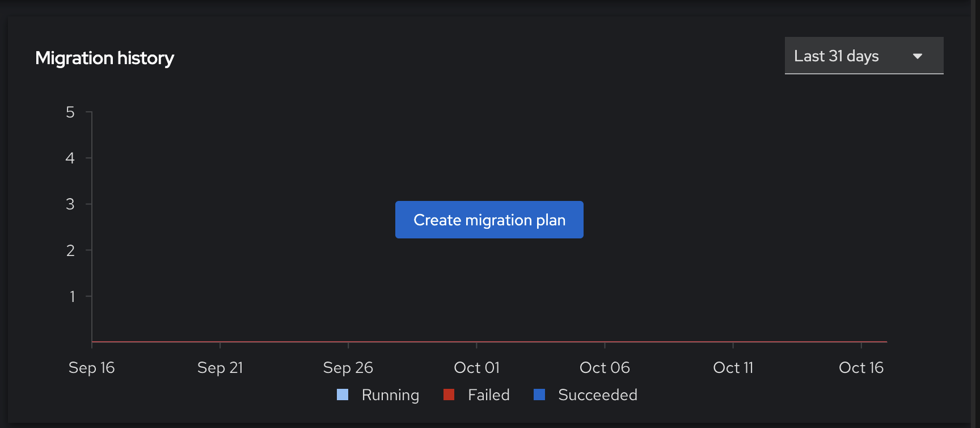
Task: Open the Last 31 days dropdown
Action: click(x=863, y=56)
